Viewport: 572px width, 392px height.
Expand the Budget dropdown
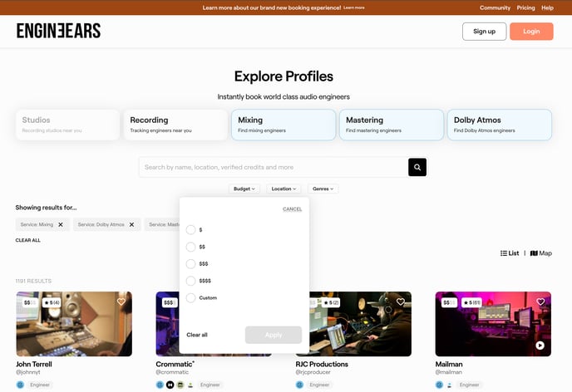[244, 189]
